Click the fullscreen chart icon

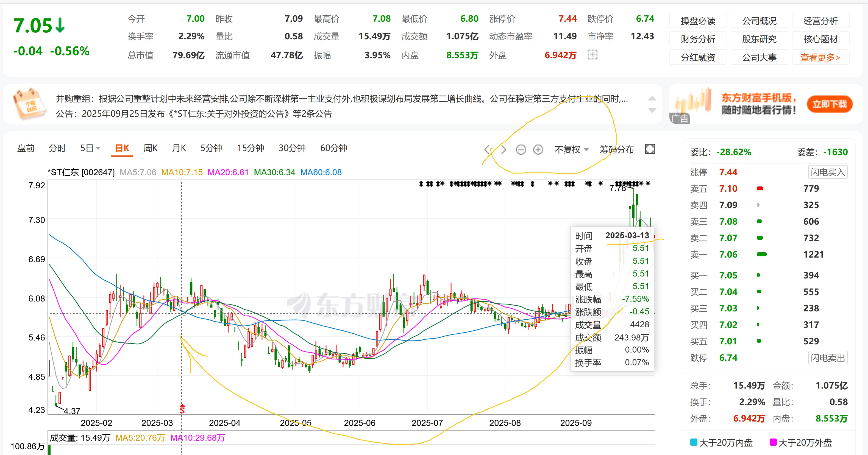[x=650, y=149]
